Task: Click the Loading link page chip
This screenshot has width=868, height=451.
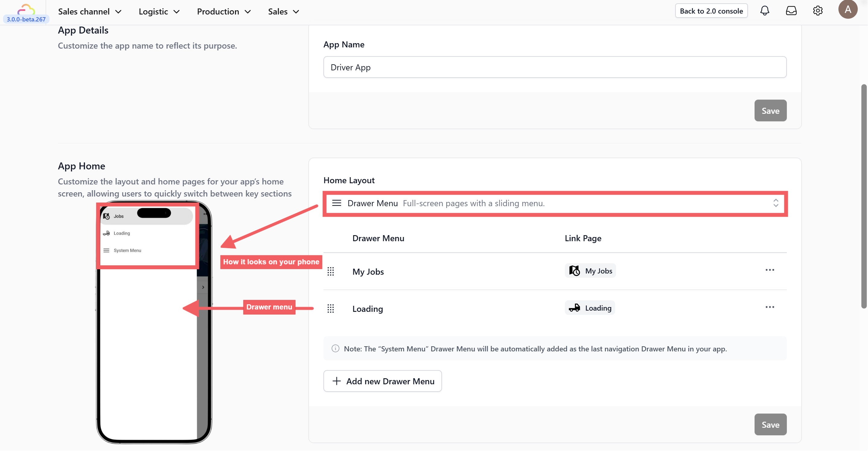Action: (590, 308)
